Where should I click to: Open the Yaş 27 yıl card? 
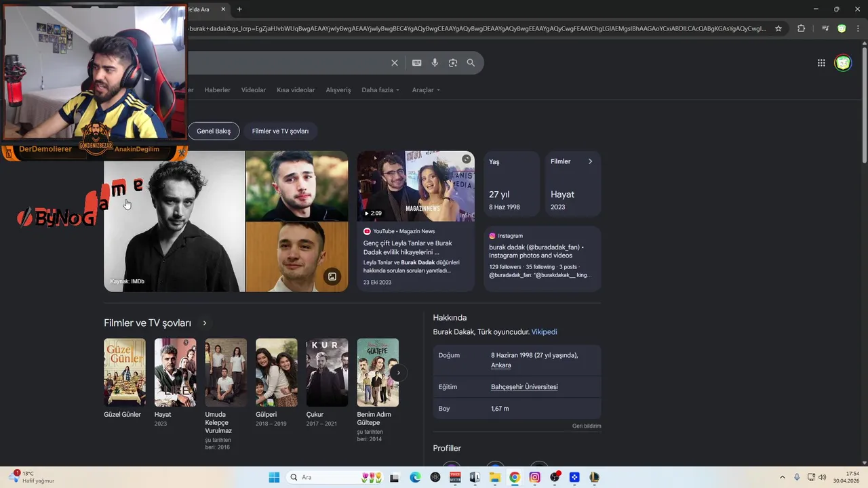tap(512, 184)
